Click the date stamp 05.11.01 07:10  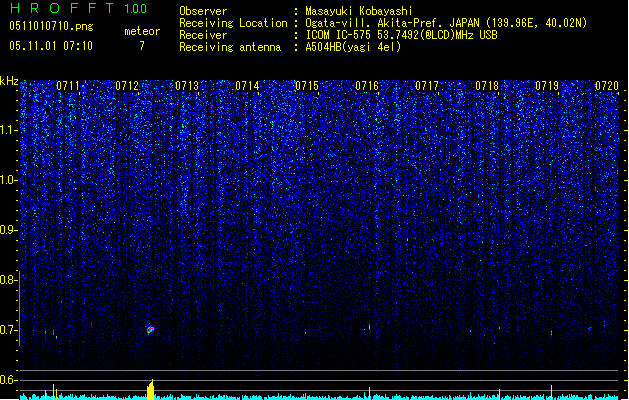click(51, 46)
